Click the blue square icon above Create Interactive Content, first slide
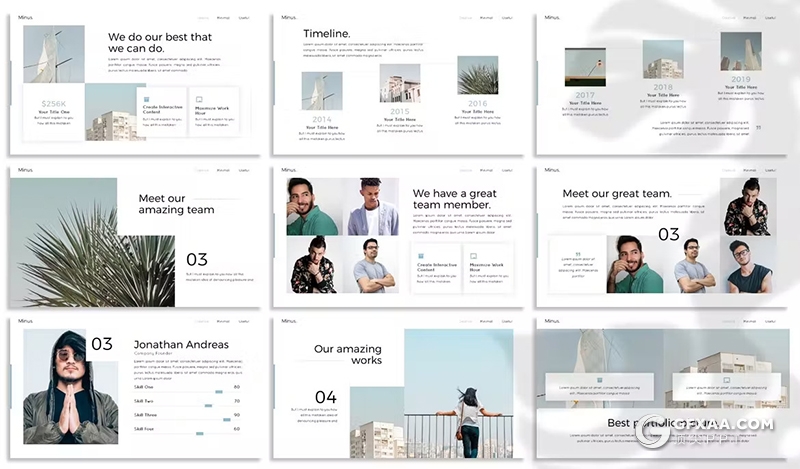800x469 pixels. tap(148, 100)
